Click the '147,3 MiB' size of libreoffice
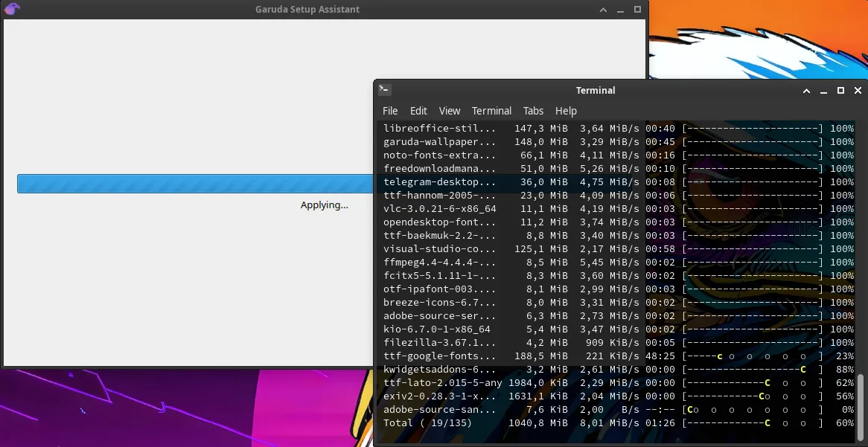 [541, 129]
